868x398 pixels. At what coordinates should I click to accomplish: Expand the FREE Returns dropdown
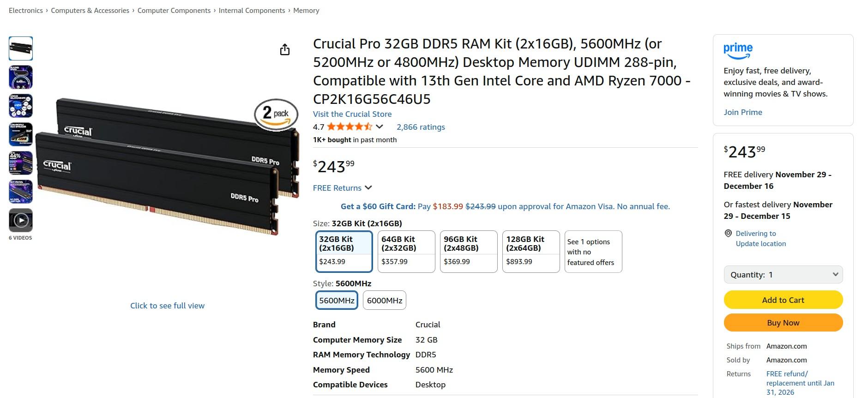click(x=368, y=187)
